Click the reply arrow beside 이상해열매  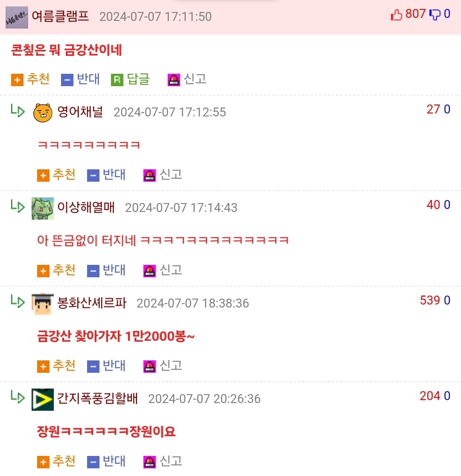pyautogui.click(x=18, y=206)
